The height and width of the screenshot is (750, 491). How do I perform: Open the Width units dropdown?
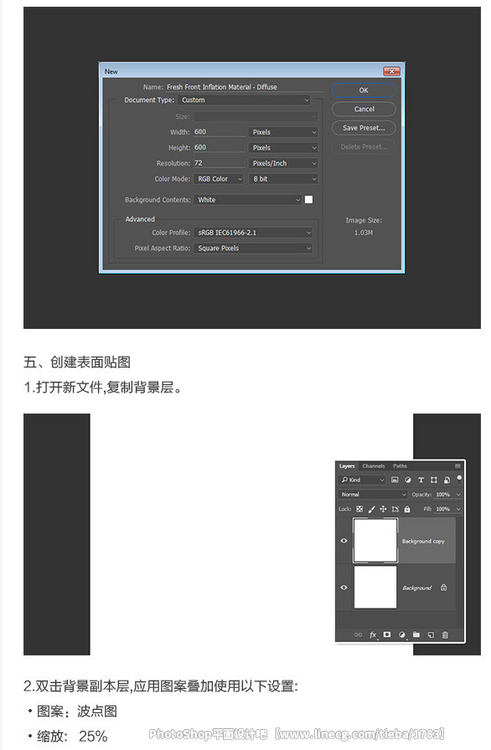283,132
